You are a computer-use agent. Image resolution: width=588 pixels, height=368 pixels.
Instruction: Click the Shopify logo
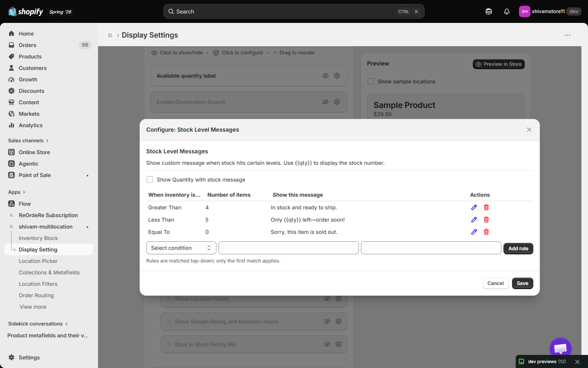coord(26,11)
